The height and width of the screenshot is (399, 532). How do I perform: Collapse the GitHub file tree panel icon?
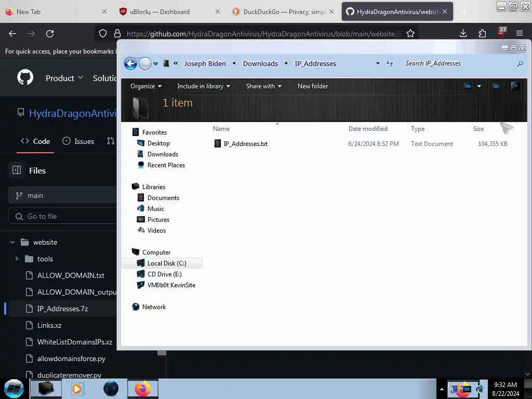tap(17, 170)
